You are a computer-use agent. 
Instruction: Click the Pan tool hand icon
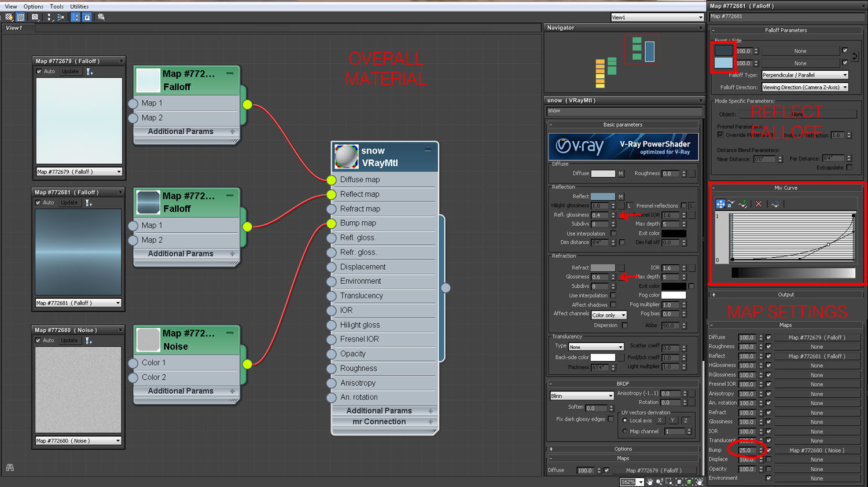pos(650,482)
